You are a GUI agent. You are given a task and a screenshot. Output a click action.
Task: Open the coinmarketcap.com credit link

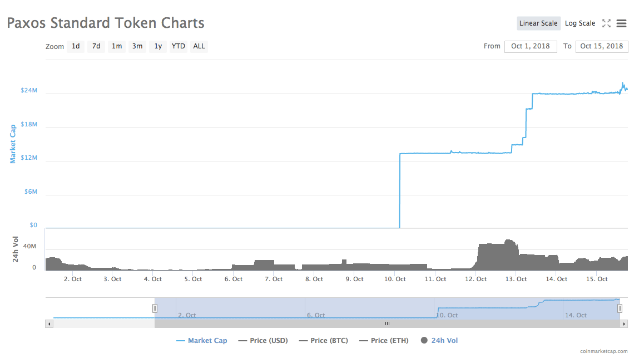click(604, 351)
